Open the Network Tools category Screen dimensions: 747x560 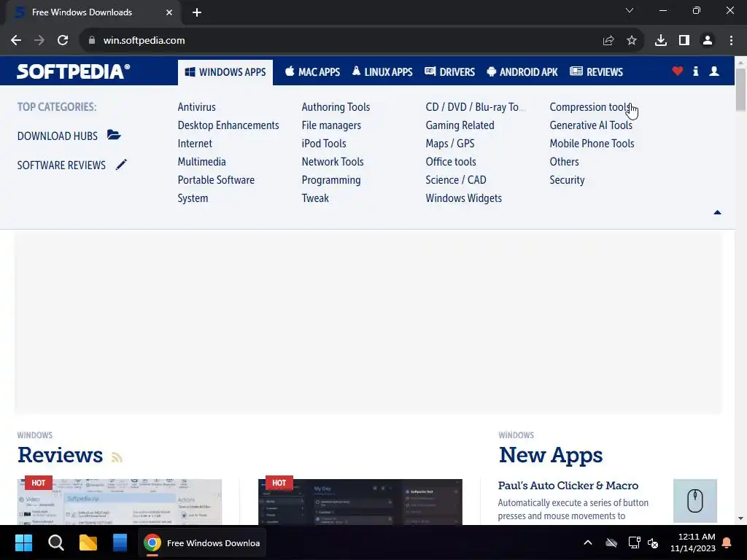coord(333,162)
